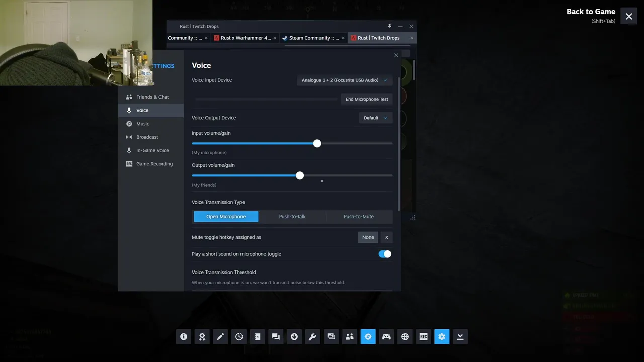The height and width of the screenshot is (362, 644).
Task: Open the playtime clock icon
Action: (239, 337)
